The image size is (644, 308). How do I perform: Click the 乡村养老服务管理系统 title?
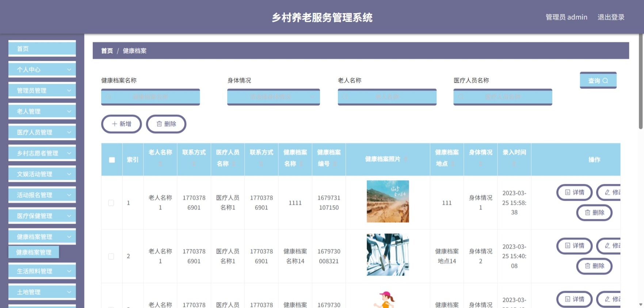(x=322, y=18)
